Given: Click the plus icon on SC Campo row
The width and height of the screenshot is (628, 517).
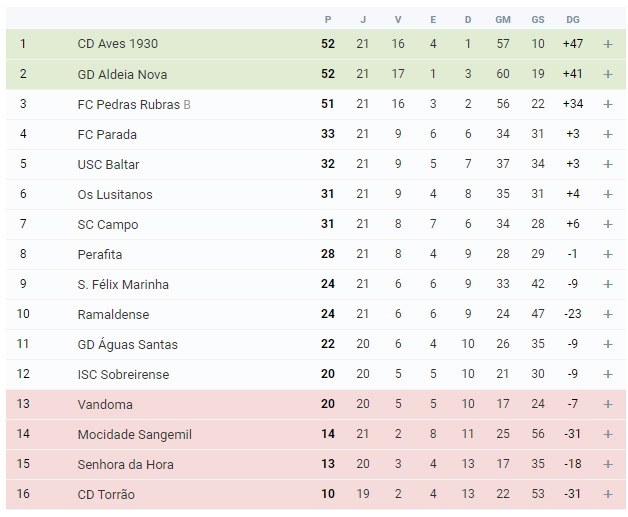Looking at the screenshot, I should click(x=608, y=224).
